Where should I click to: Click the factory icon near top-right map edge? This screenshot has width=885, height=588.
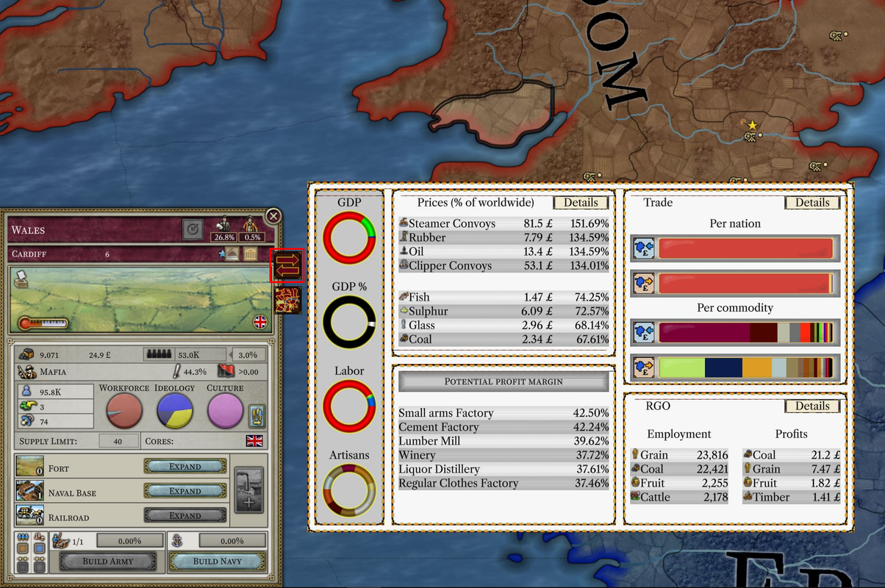tap(834, 35)
